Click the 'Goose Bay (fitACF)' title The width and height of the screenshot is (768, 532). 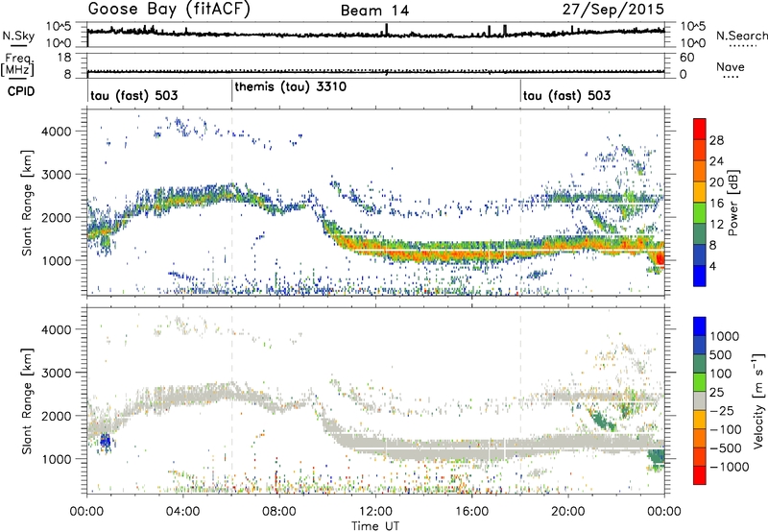[x=169, y=10]
